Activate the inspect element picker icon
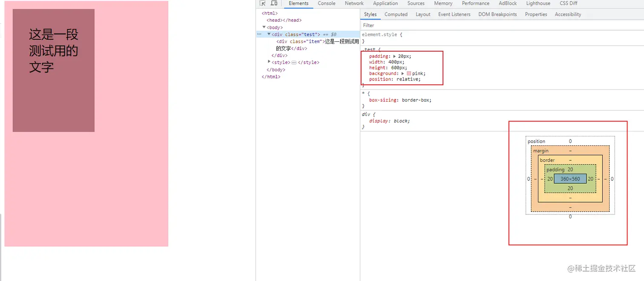Image resolution: width=644 pixels, height=281 pixels. [263, 3]
